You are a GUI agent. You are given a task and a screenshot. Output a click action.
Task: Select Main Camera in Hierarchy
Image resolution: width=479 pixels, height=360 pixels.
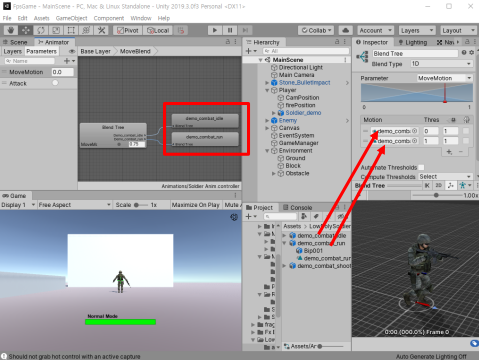pos(296,75)
